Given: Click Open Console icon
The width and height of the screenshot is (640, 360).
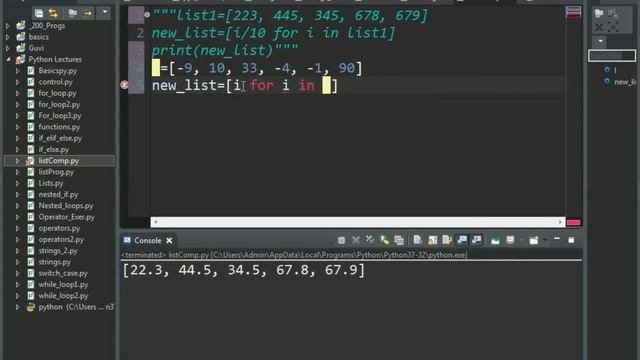Looking at the screenshot, I should (533, 240).
